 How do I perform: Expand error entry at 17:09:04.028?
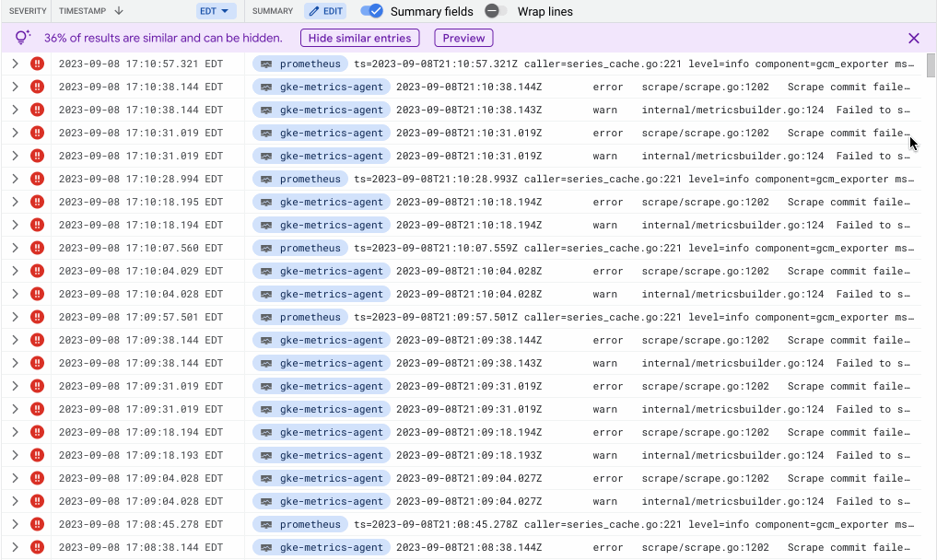[16, 478]
